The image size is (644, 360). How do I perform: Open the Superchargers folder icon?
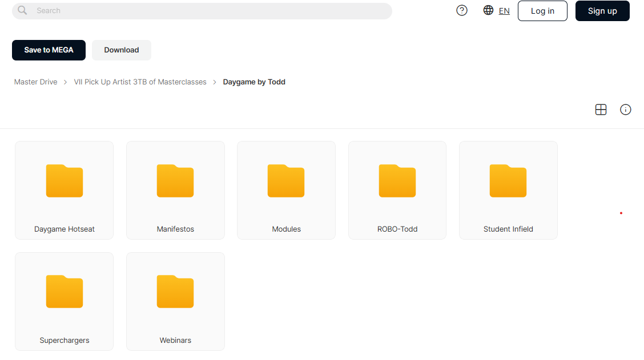pyautogui.click(x=65, y=292)
